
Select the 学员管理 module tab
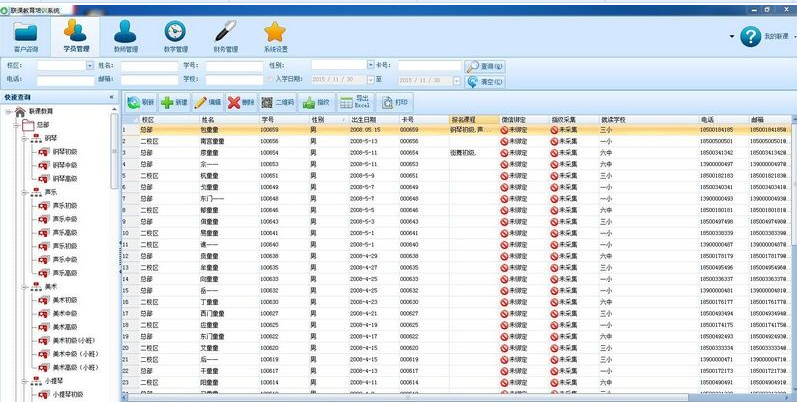(76, 37)
